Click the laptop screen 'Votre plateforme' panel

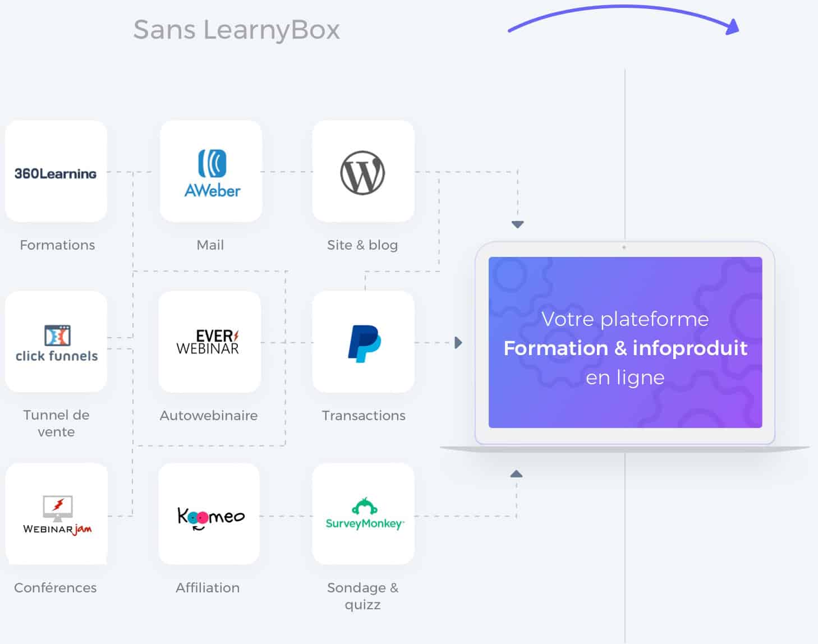[x=625, y=342]
